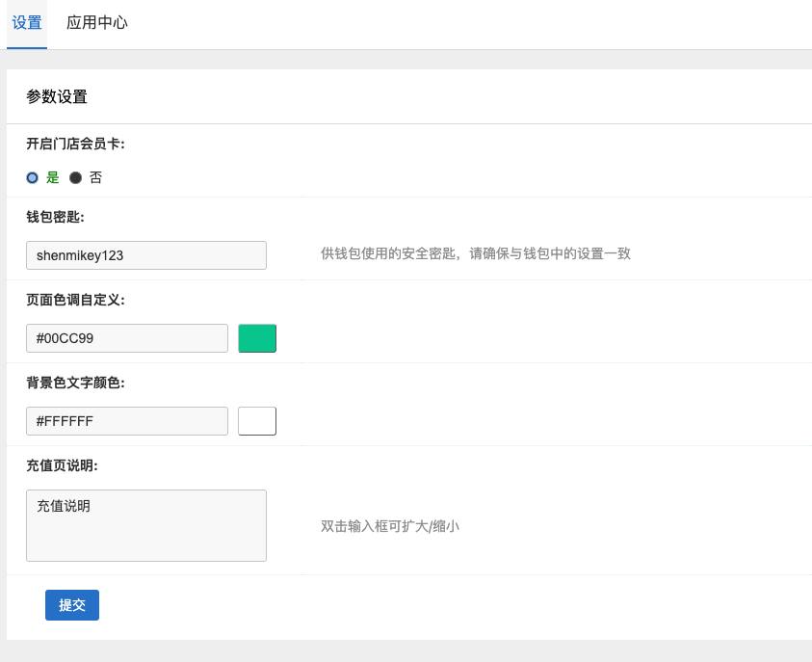Open the white text color swatch
The height and width of the screenshot is (662, 812).
pyautogui.click(x=257, y=421)
